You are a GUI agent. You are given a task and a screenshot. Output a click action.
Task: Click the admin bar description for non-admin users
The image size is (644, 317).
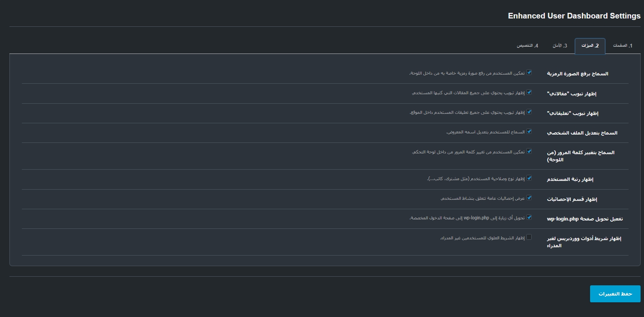tap(482, 238)
